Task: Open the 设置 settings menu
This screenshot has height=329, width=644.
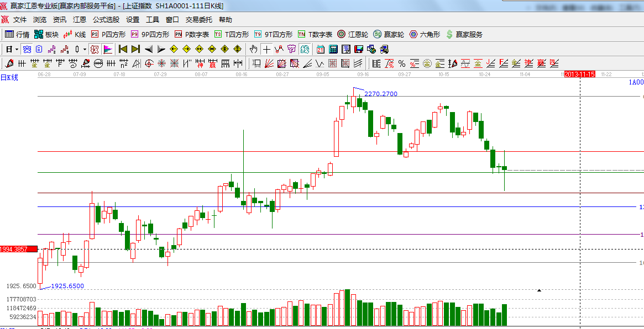Action: (x=133, y=19)
